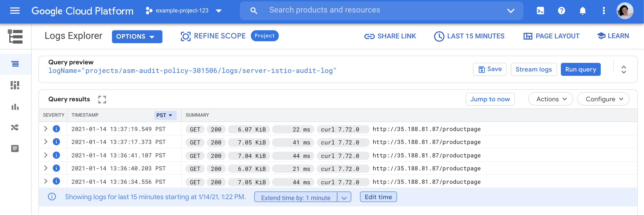Open the PST timezone dropdown
Screen dimensions: 644x215
coord(165,115)
